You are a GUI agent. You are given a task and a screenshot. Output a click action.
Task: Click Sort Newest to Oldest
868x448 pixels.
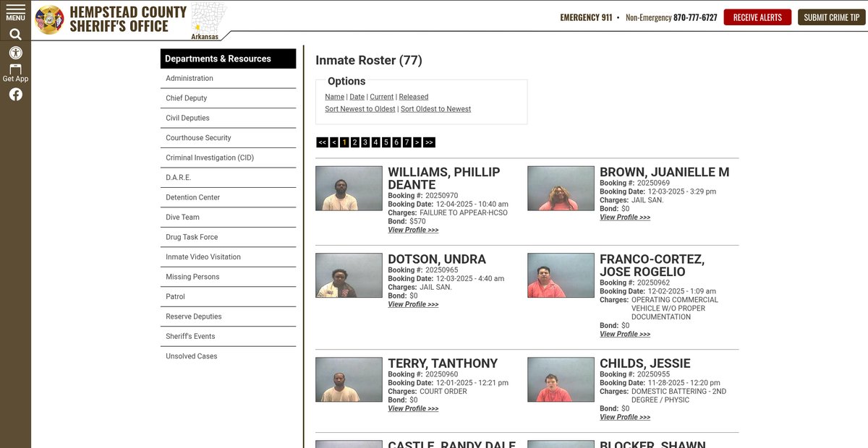(x=360, y=109)
